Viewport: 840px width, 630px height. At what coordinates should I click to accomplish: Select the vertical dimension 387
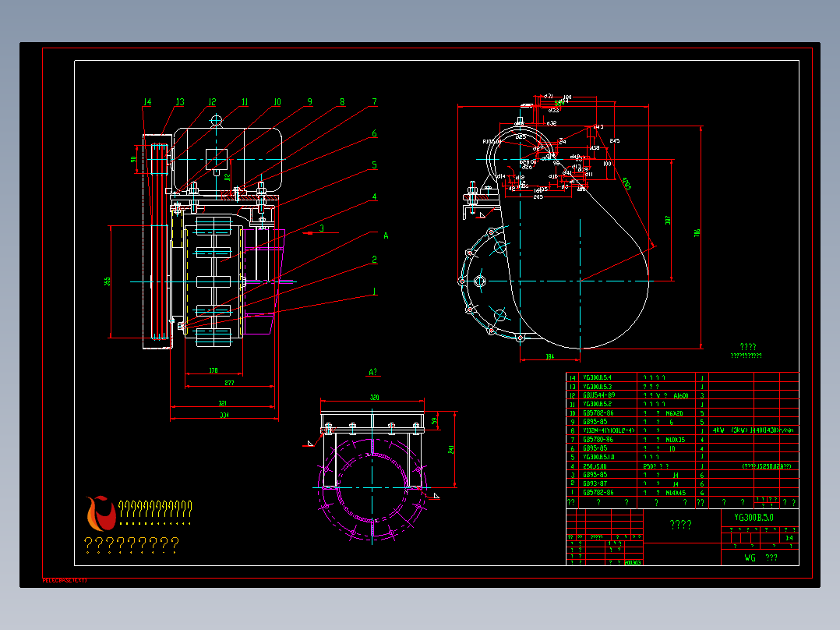[x=668, y=221]
